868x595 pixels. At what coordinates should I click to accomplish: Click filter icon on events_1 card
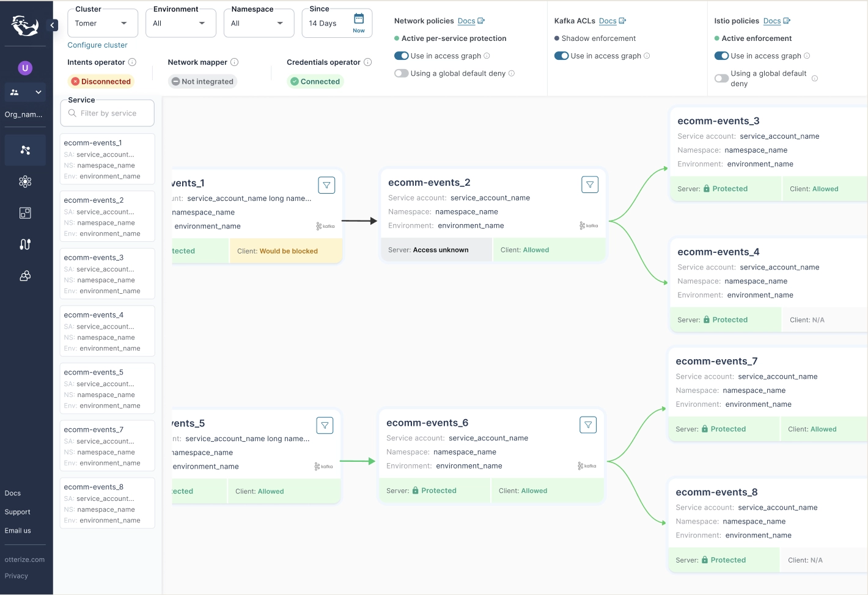pyautogui.click(x=326, y=185)
